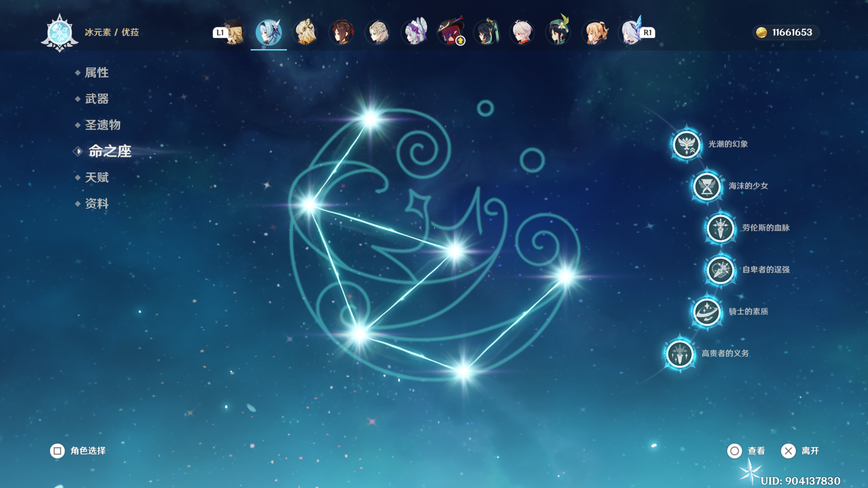Select the red-hat character with upgrade arrow

tap(450, 32)
